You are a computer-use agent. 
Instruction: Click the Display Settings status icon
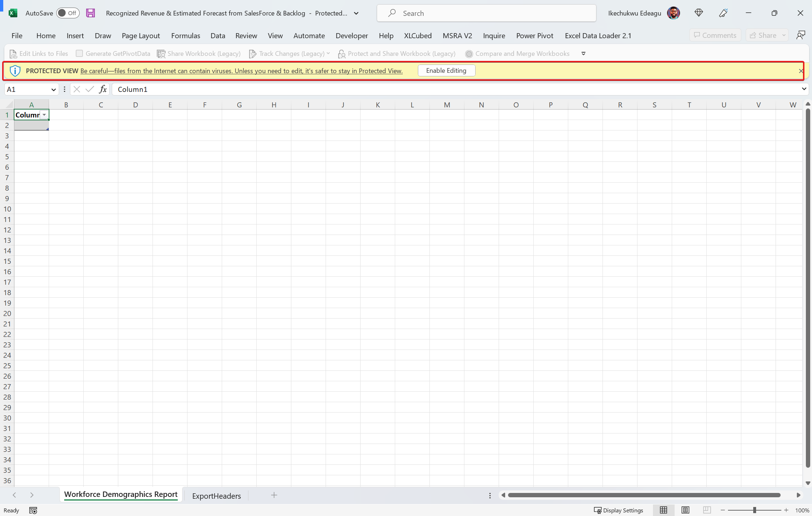[x=595, y=510]
